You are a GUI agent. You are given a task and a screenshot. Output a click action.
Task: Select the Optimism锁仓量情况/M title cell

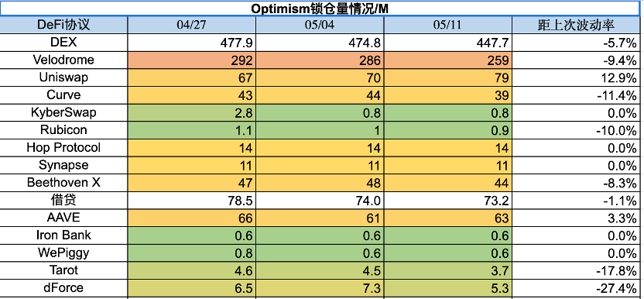click(320, 9)
